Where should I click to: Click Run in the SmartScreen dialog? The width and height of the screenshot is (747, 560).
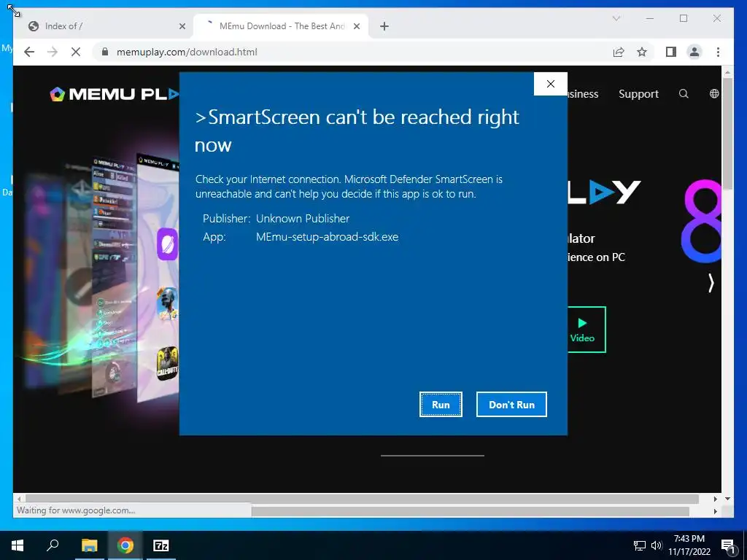click(441, 404)
